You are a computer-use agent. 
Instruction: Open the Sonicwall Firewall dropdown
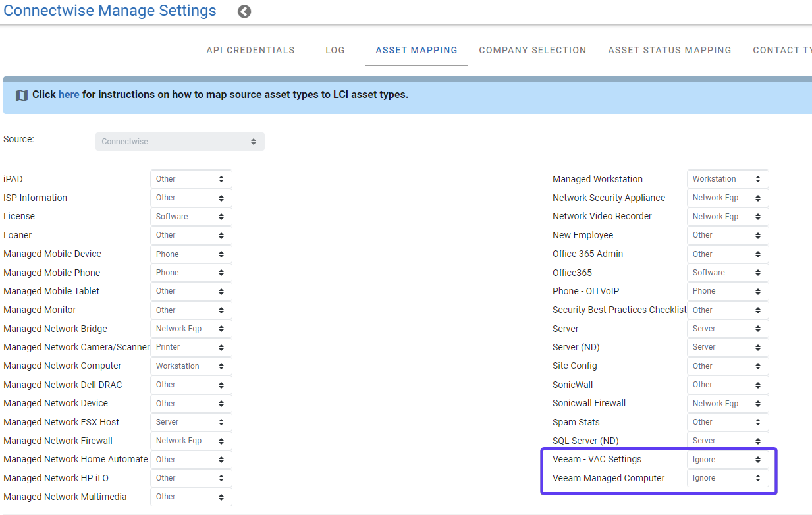[x=728, y=404]
